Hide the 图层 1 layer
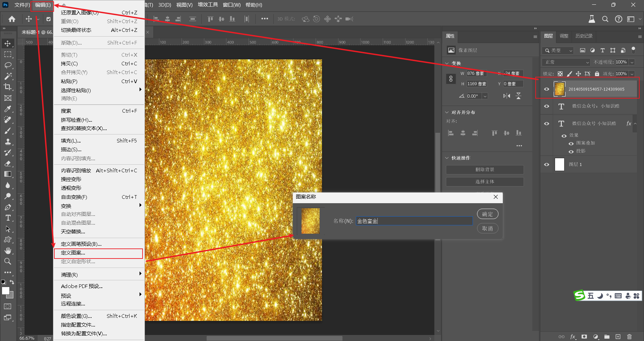 tap(547, 165)
